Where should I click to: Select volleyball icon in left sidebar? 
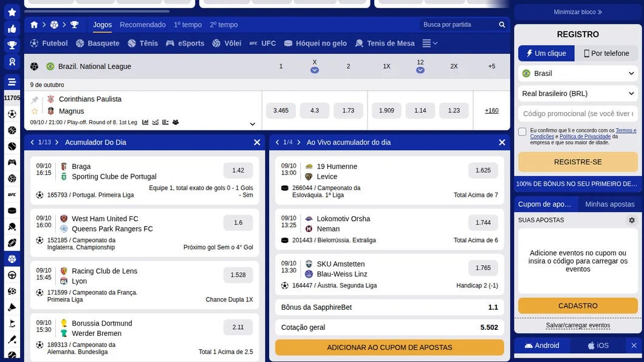(x=12, y=179)
